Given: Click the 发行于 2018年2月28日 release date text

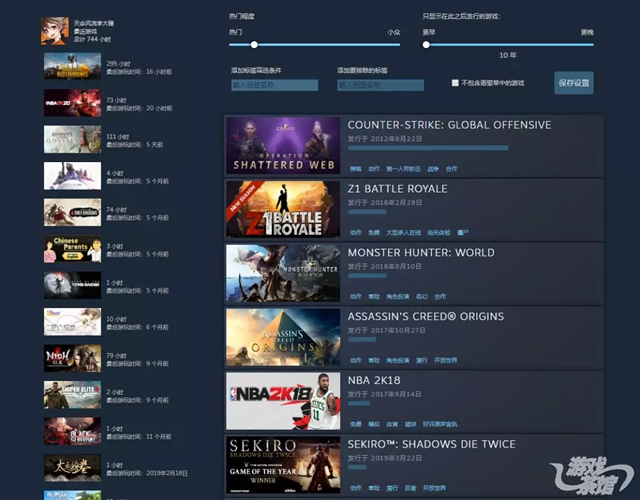Looking at the screenshot, I should click(385, 202).
